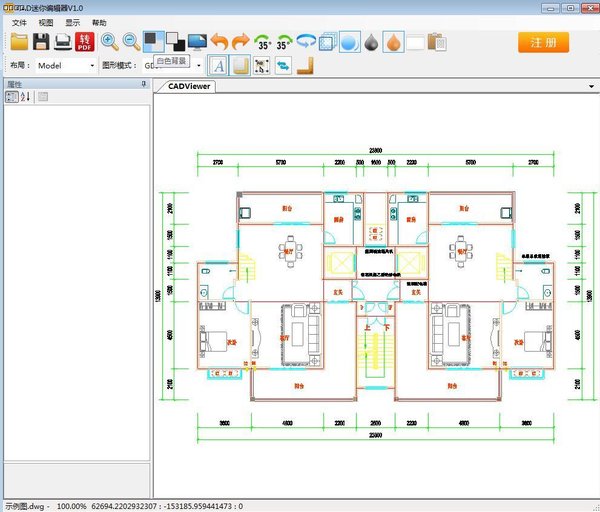Viewport: 600px width, 512px height.
Task: Open the graphics mode dropdown
Action: [x=198, y=66]
